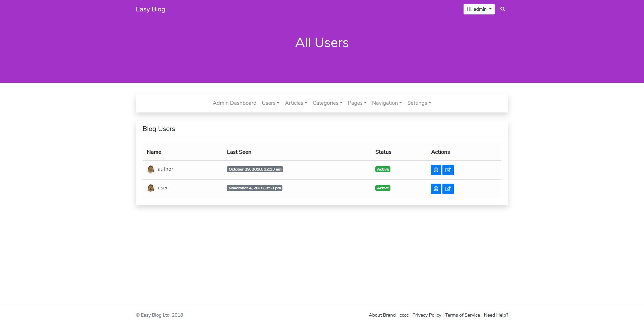Click the Active status badge for author
The width and height of the screenshot is (644, 324).
pos(383,169)
